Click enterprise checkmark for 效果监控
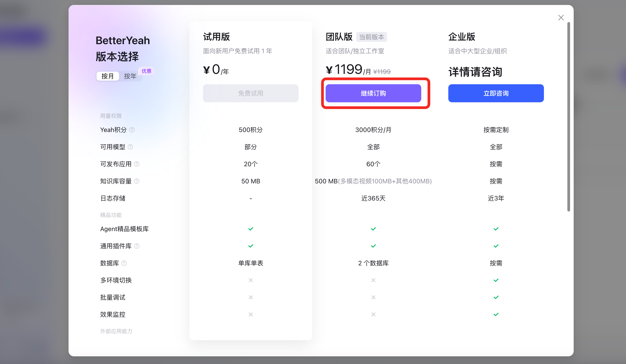The height and width of the screenshot is (364, 626). coord(496,314)
